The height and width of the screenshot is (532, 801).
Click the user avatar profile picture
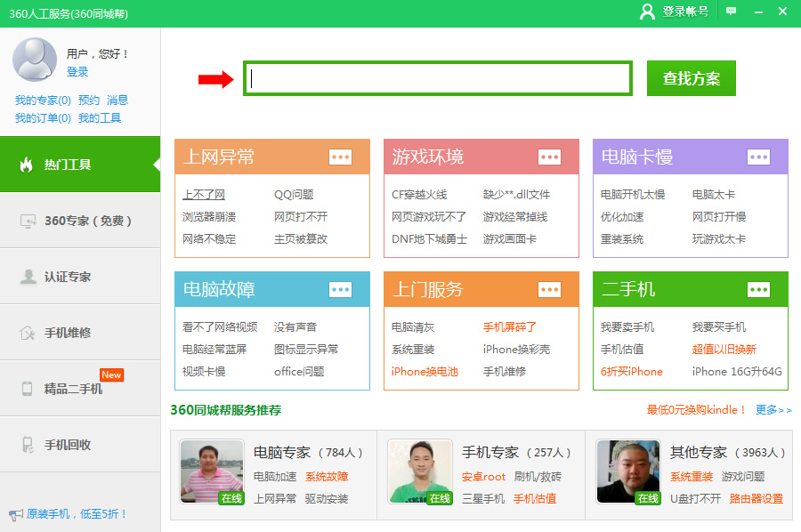click(35, 60)
